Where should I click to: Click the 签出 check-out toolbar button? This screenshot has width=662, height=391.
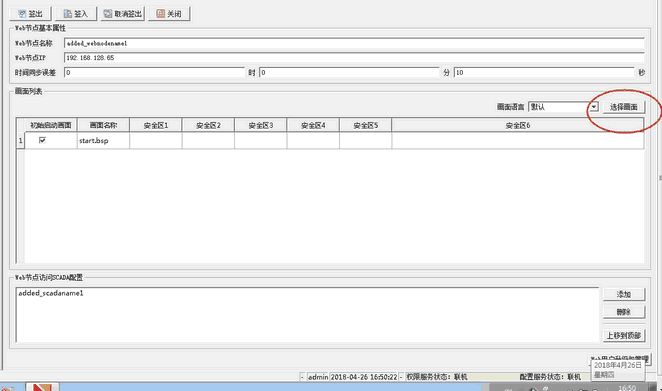30,14
